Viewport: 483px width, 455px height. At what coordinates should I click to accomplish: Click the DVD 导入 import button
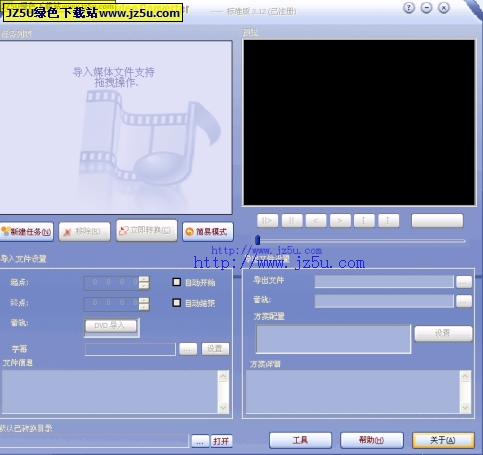[111, 326]
